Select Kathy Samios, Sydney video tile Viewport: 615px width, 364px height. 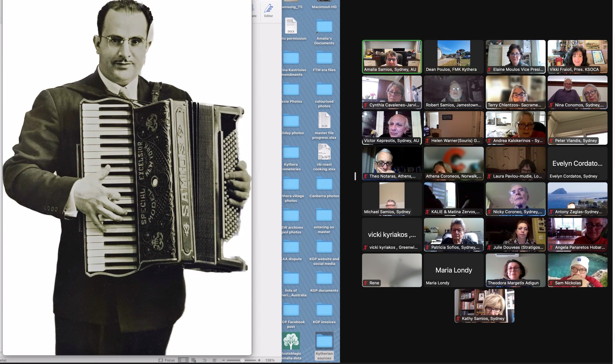pyautogui.click(x=484, y=305)
